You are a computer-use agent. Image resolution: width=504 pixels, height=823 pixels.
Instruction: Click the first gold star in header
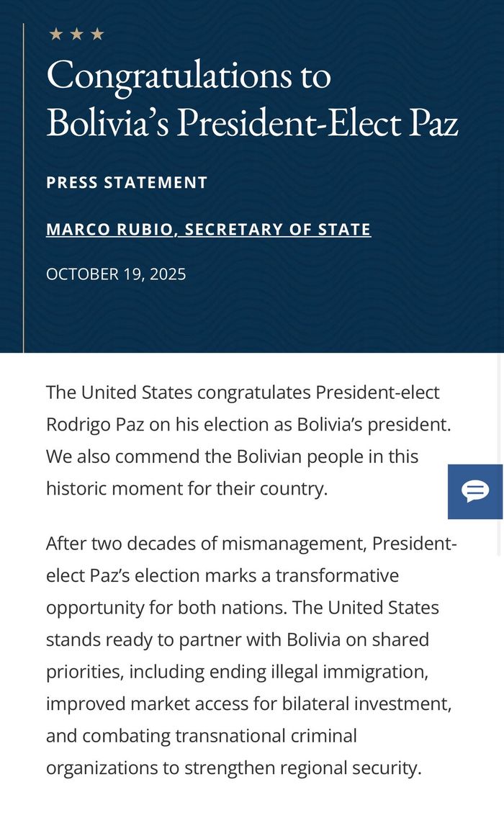[55, 34]
